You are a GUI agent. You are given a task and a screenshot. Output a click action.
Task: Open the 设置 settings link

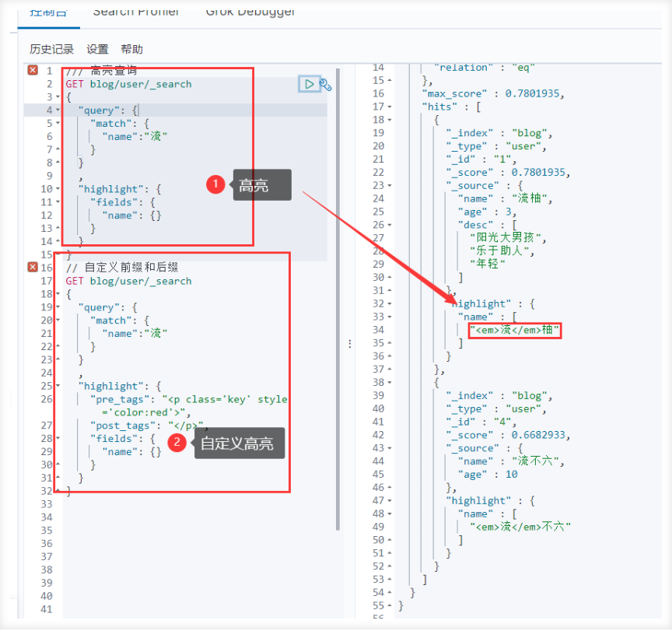point(97,49)
